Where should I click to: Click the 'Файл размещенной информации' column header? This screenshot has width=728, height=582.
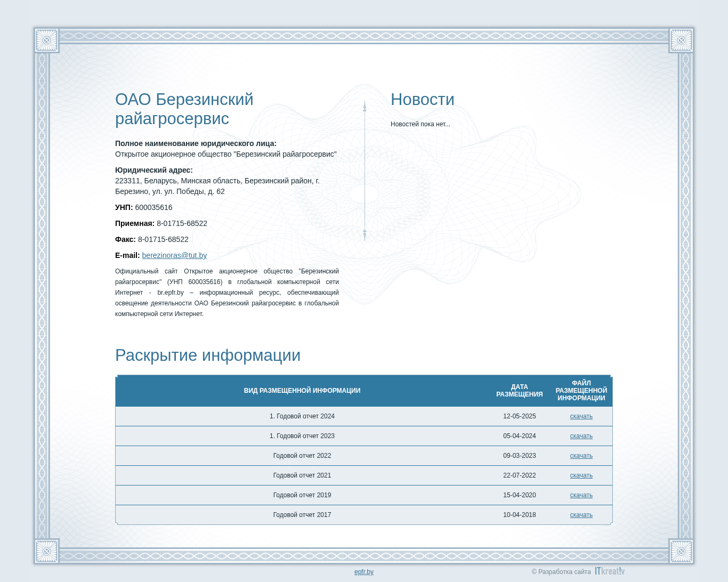pyautogui.click(x=581, y=391)
